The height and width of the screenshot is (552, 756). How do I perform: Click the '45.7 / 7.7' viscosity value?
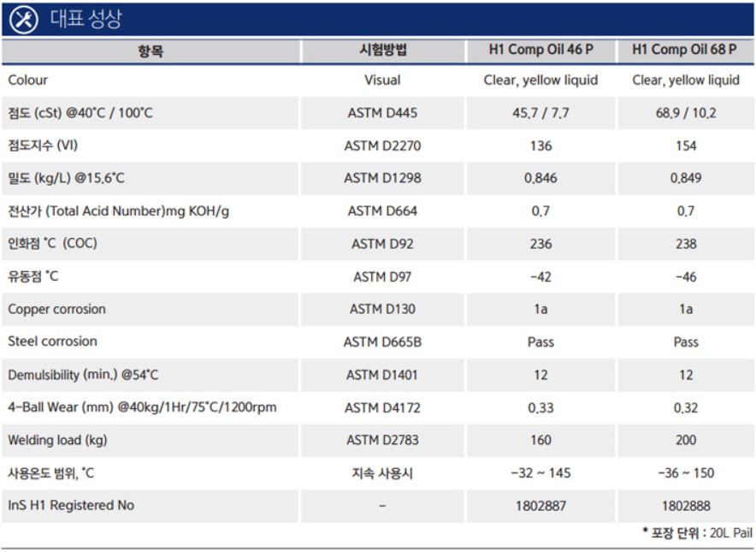click(x=540, y=113)
